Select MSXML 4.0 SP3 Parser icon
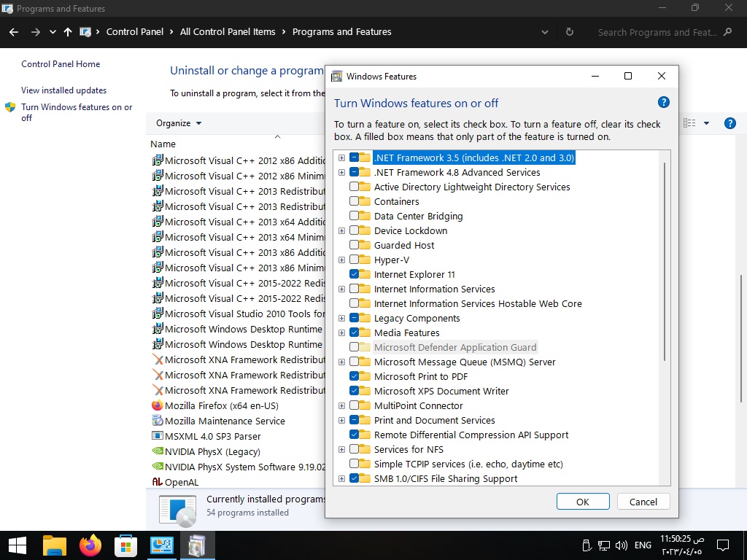The image size is (747, 560). (158, 436)
